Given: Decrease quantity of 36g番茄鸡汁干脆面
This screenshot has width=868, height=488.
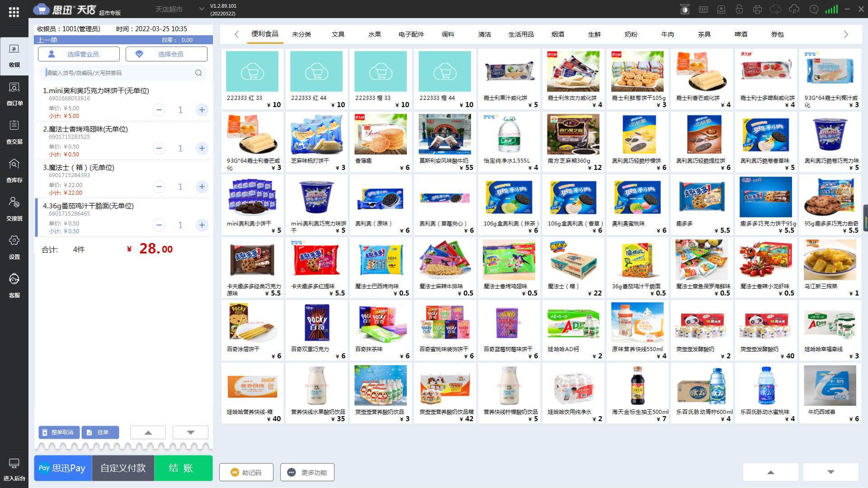Looking at the screenshot, I should [x=159, y=225].
